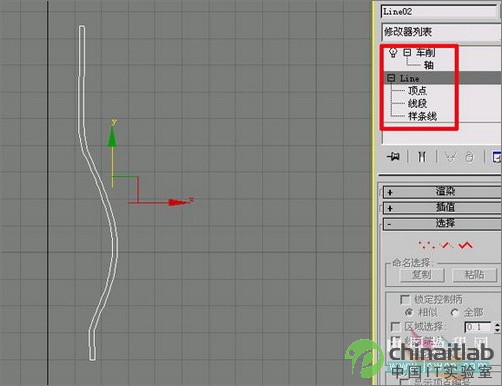Select the spline sub-object zigzag icon
The height and width of the screenshot is (386, 502).
(x=465, y=245)
